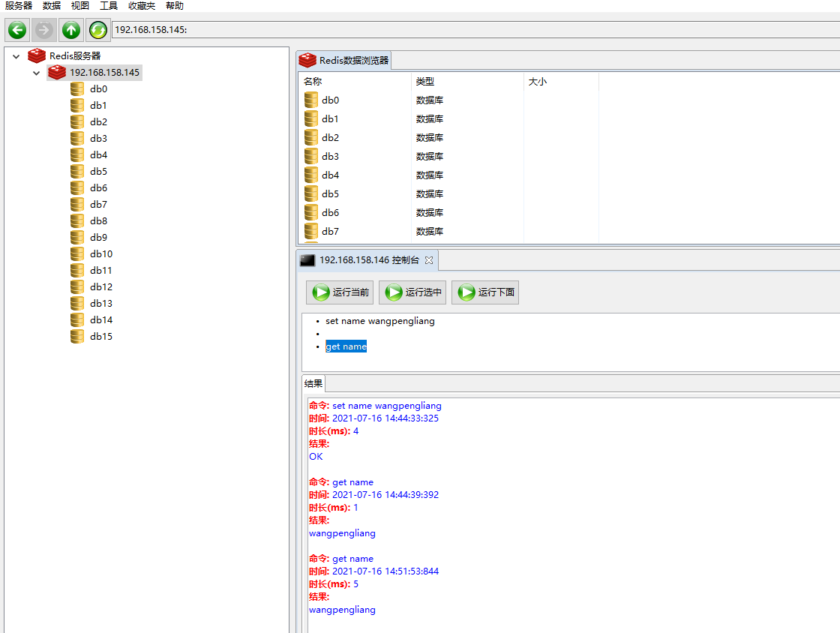This screenshot has height=633, width=840.
Task: Click timestamp 2021-07-16 14:44:33:325
Action: point(385,418)
